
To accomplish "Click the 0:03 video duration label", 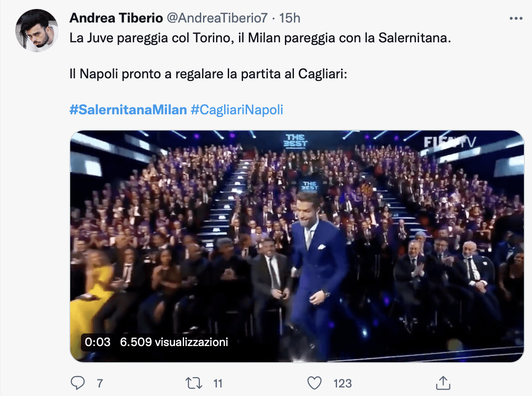I will pos(97,342).
